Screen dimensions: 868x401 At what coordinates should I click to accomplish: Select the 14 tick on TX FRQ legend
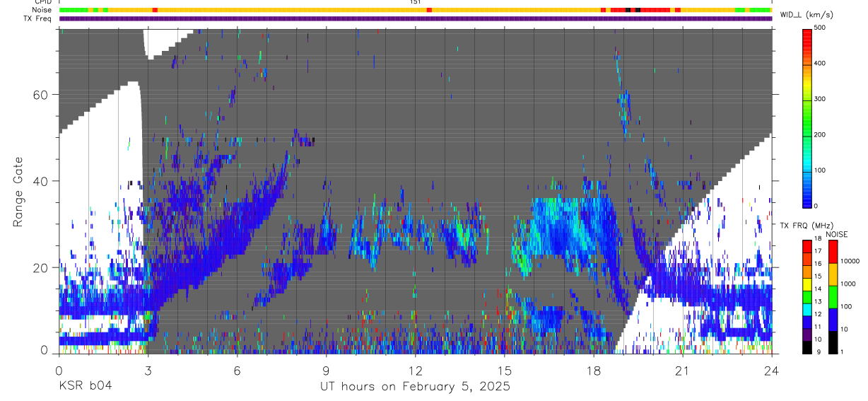point(819,290)
